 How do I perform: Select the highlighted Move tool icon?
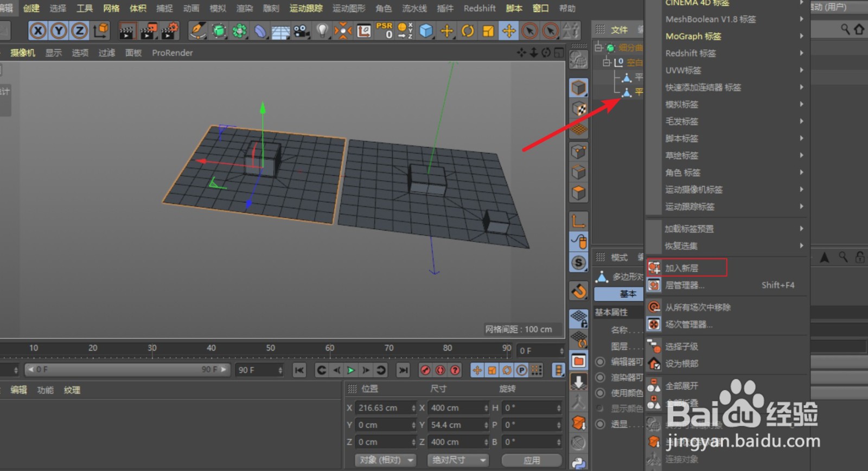pyautogui.click(x=509, y=31)
